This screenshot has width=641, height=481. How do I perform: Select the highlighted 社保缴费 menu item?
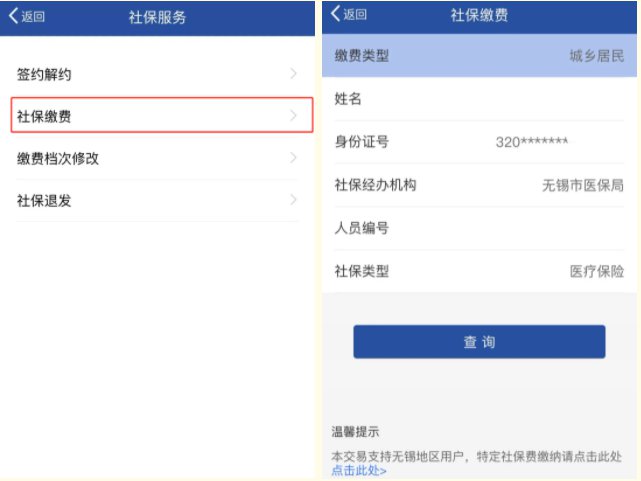(162, 115)
